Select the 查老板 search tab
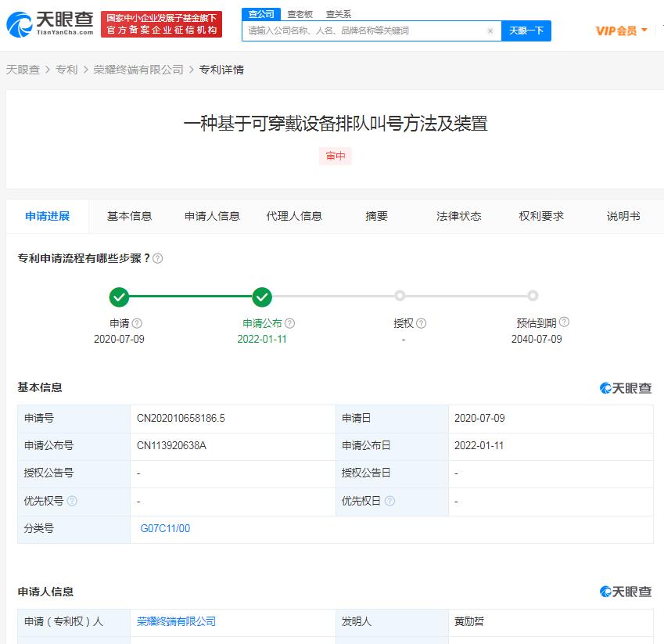 (x=300, y=14)
